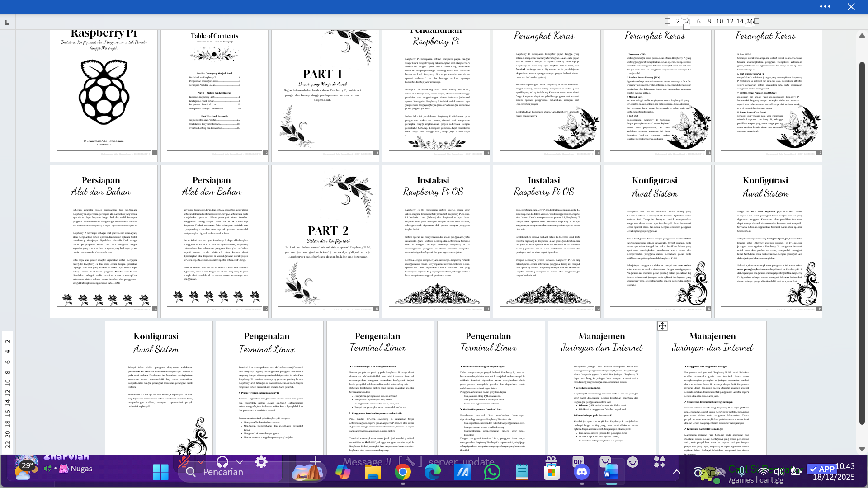Select the PART 2 divider page

pos(325,241)
